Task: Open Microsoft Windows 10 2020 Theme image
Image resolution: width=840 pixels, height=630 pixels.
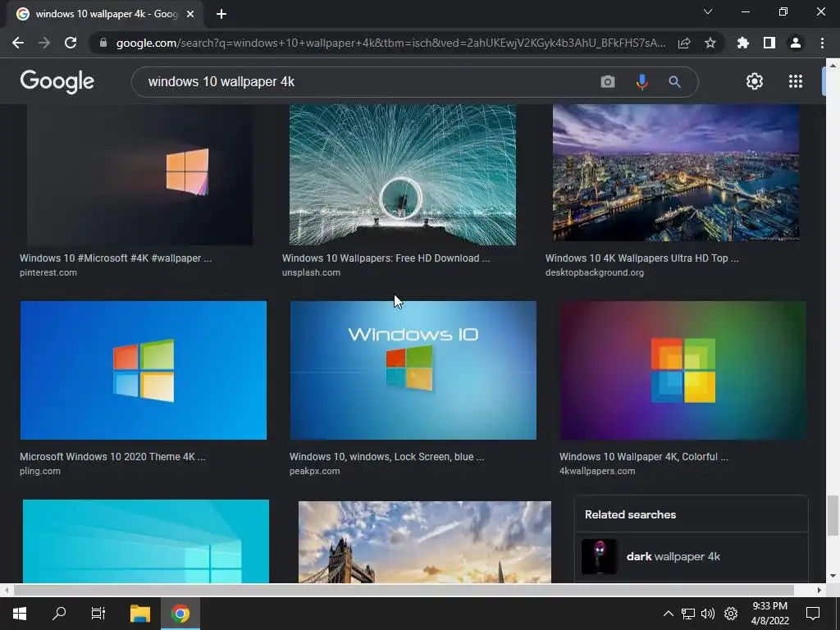Action: [x=143, y=370]
